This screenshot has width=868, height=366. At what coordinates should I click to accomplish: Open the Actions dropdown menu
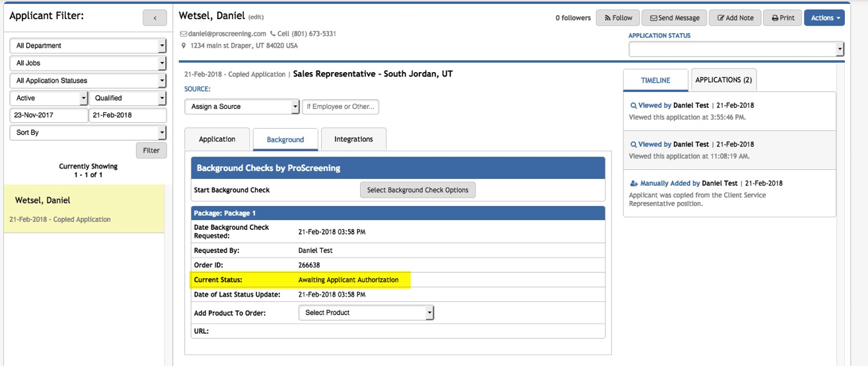(824, 18)
